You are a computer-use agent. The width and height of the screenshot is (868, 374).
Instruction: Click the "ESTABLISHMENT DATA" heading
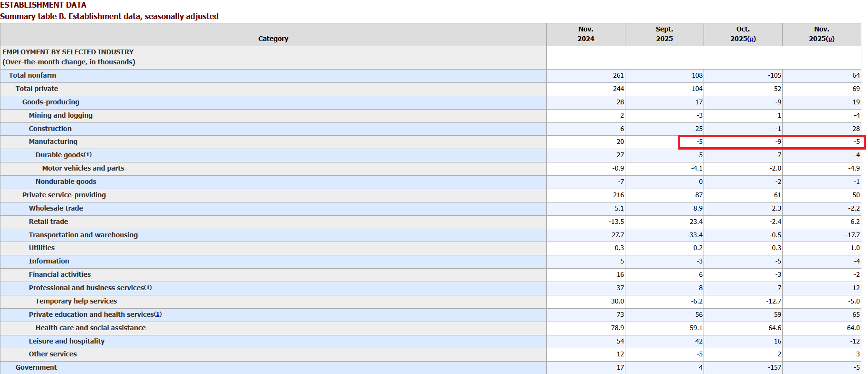pyautogui.click(x=43, y=5)
